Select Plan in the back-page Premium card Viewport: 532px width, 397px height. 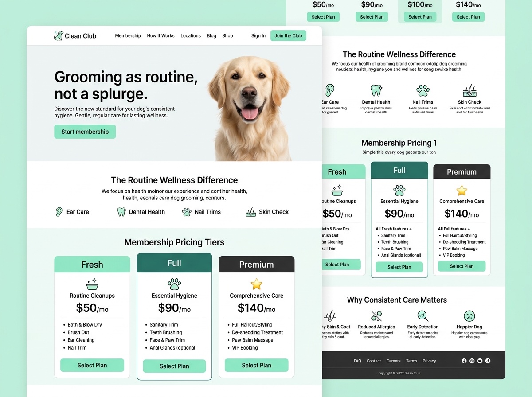click(462, 266)
